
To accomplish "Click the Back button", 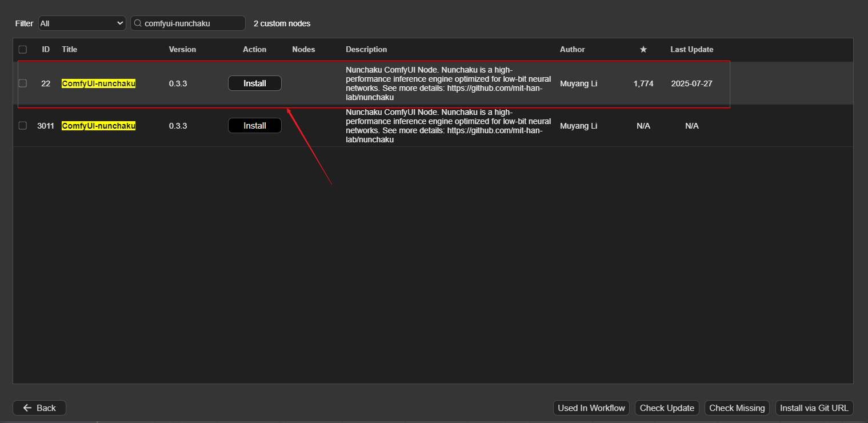I will 39,408.
